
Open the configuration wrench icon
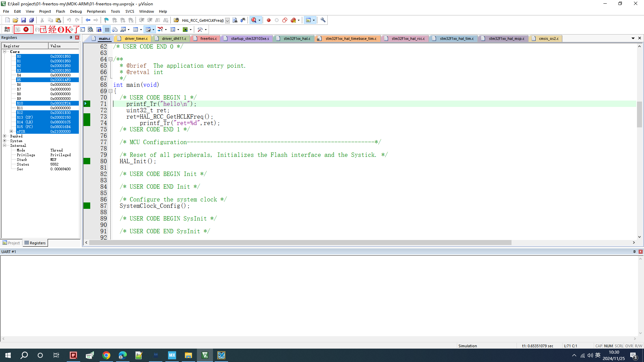point(323,20)
